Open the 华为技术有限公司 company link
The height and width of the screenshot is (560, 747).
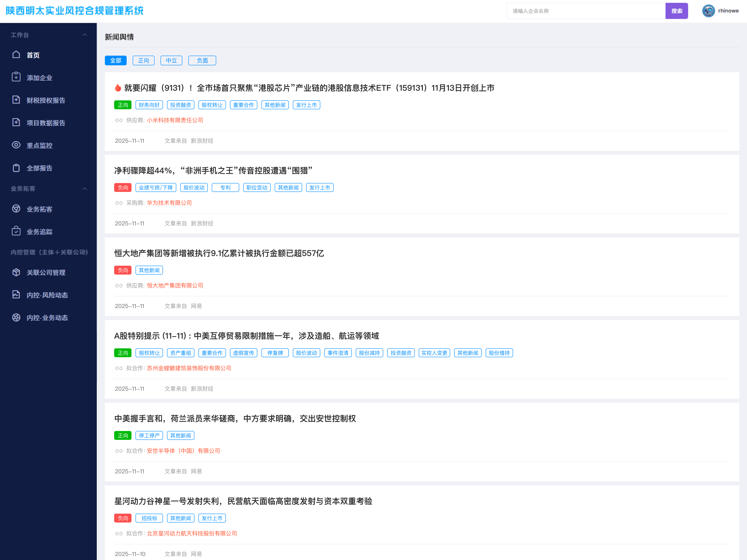[x=169, y=203]
